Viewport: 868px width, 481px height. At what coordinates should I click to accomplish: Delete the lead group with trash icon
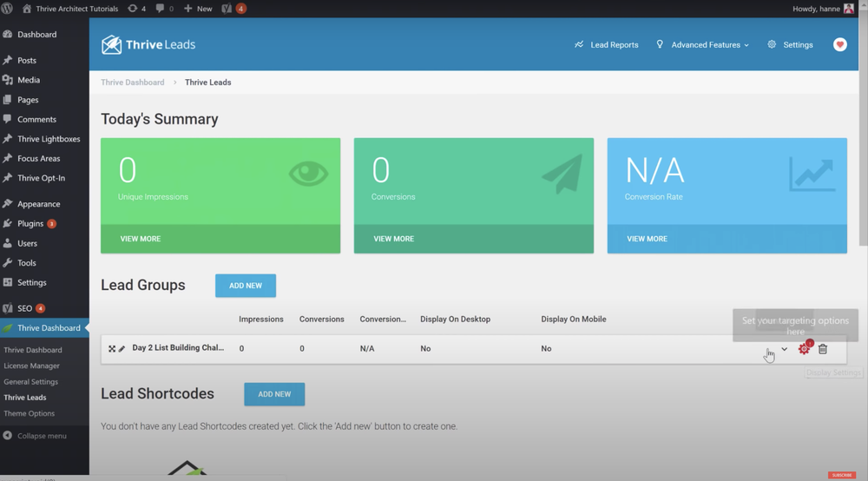[823, 349]
